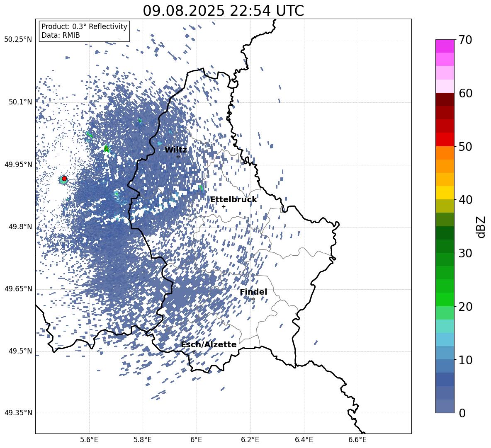Click the dark red colorbar segment below 60

[x=445, y=99]
